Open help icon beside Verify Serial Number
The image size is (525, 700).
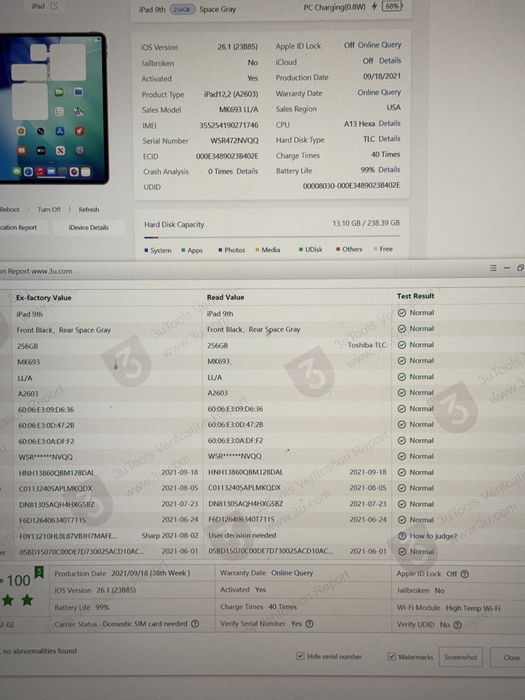click(309, 624)
